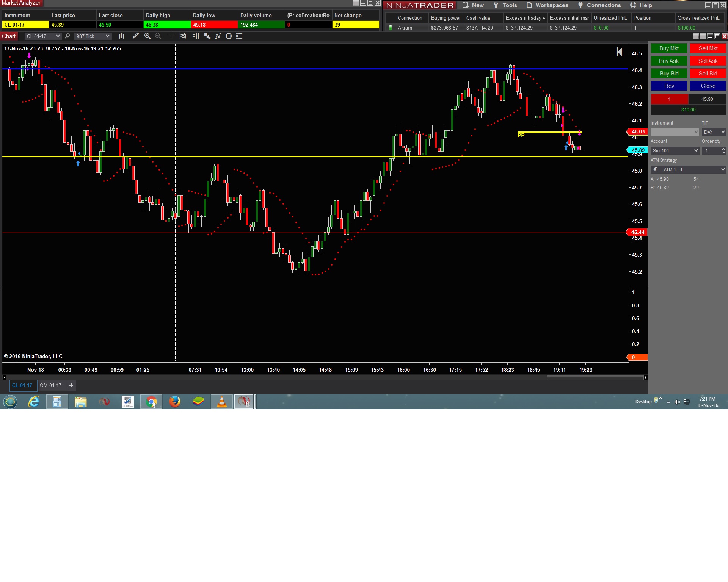The image size is (728, 582).
Task: Click the zoom in magnifier icon
Action: (147, 36)
